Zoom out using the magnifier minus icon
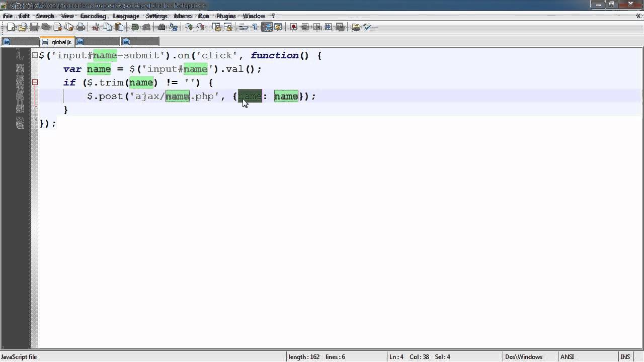644x362 pixels. tap(201, 27)
